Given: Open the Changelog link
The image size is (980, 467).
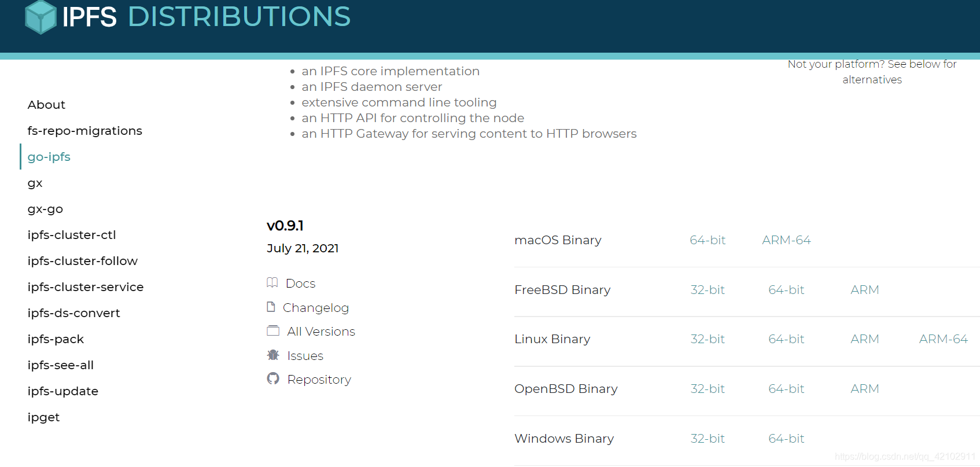Looking at the screenshot, I should click(316, 308).
